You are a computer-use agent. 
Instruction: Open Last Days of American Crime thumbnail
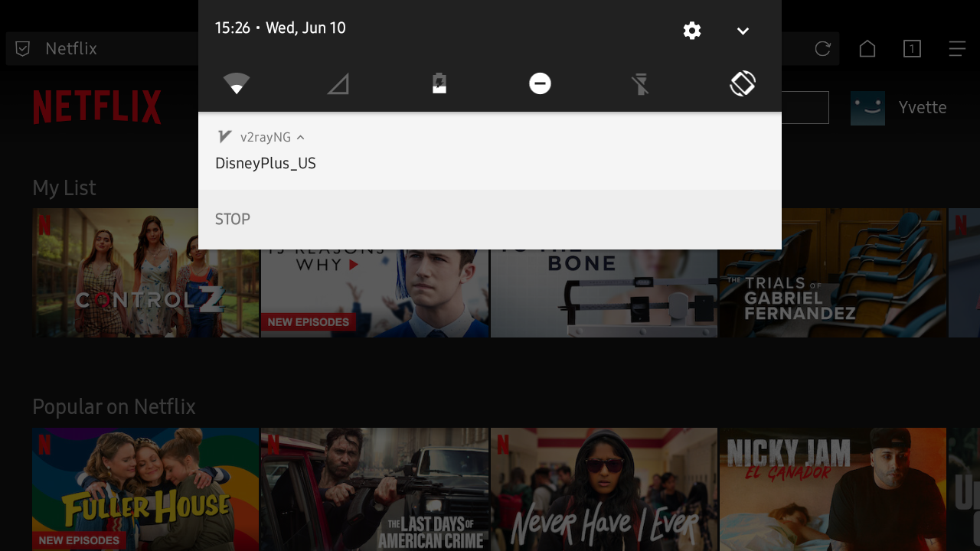click(375, 489)
